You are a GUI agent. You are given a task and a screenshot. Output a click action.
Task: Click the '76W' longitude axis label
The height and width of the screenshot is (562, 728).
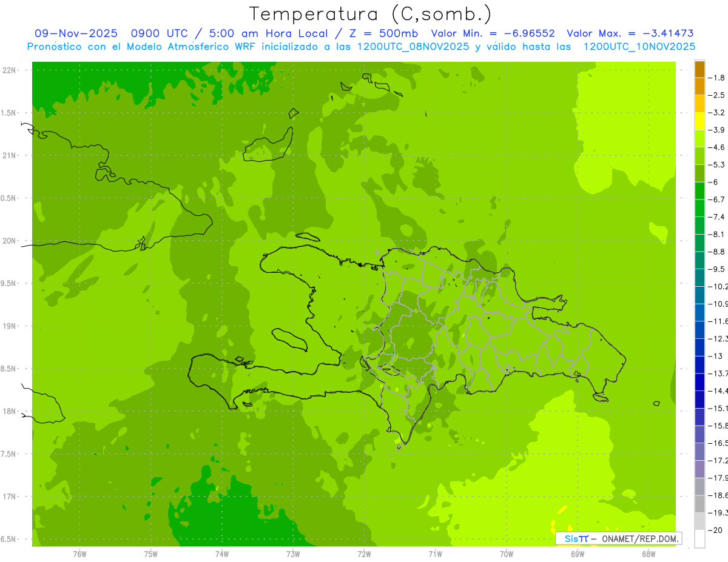(79, 554)
